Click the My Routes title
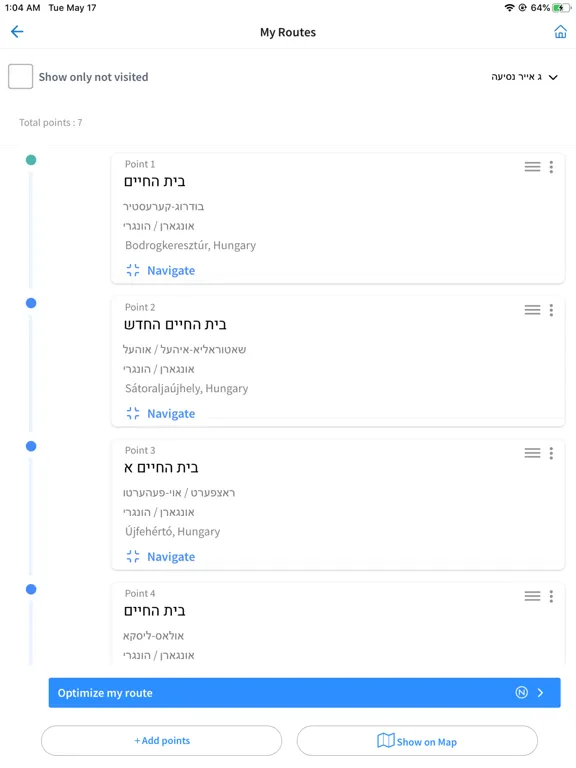 288,32
